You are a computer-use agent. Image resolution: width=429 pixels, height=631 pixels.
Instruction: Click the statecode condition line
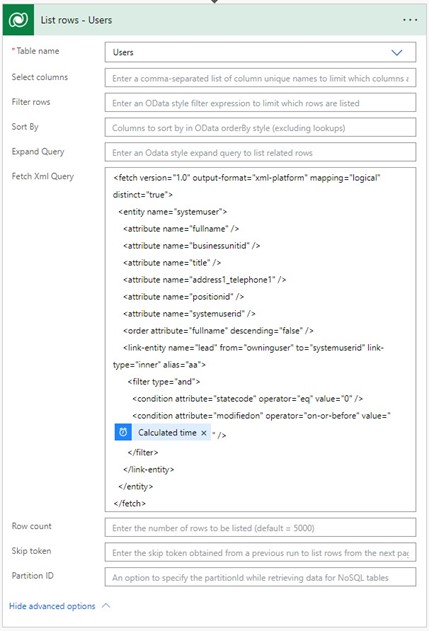click(x=248, y=398)
